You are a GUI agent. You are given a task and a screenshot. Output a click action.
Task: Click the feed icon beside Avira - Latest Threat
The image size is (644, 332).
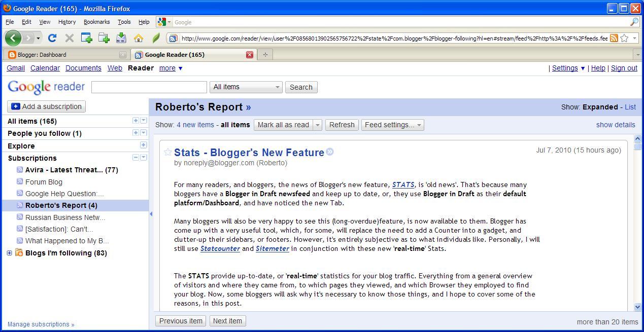click(20, 169)
